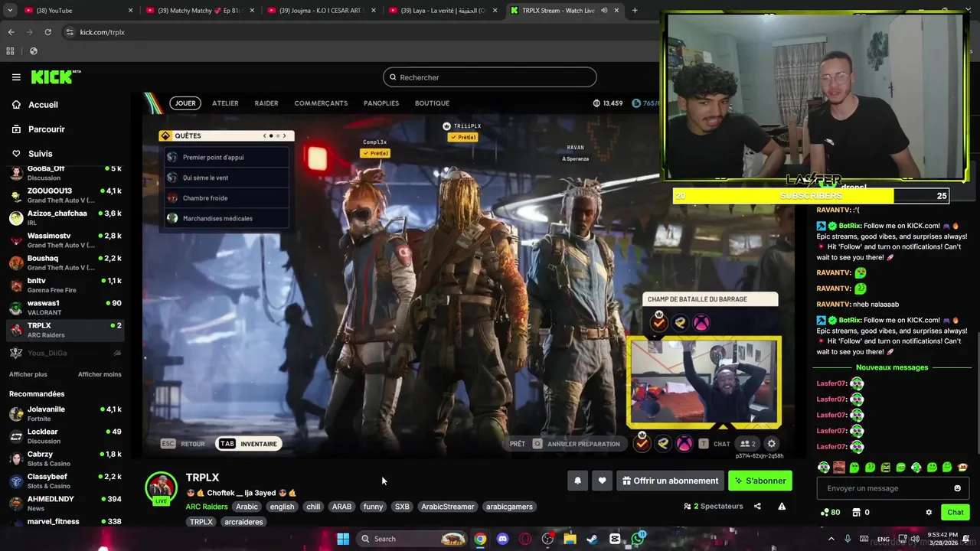Open the Kick hamburger sidebar menu
This screenshot has height=551, width=980.
16,77
